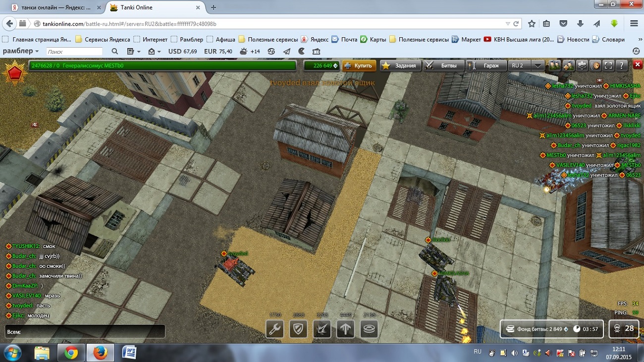Click the Rambler Поиск search field
The height and width of the screenshot is (362, 644).
74,52
